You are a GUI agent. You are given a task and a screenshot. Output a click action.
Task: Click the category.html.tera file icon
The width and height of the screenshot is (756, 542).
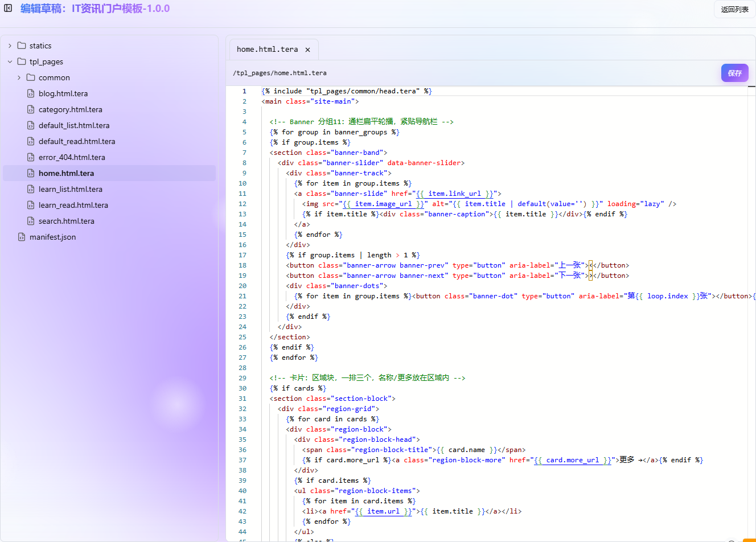point(31,109)
